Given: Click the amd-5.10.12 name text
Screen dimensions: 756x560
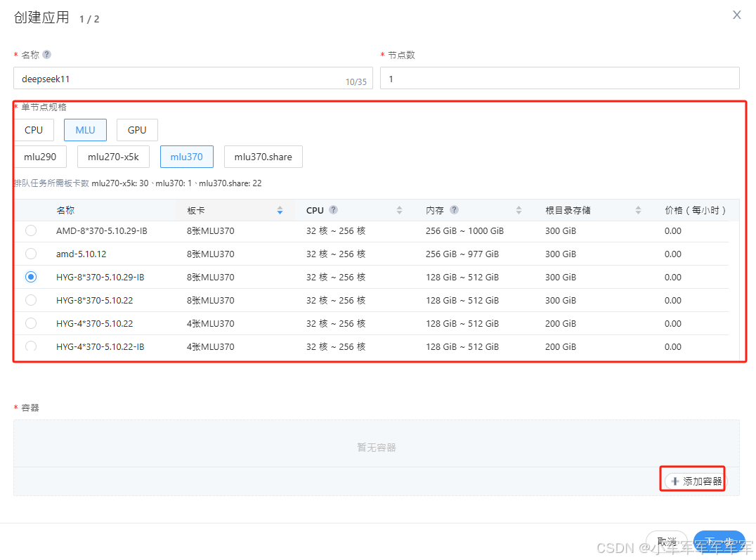Looking at the screenshot, I should [x=81, y=254].
